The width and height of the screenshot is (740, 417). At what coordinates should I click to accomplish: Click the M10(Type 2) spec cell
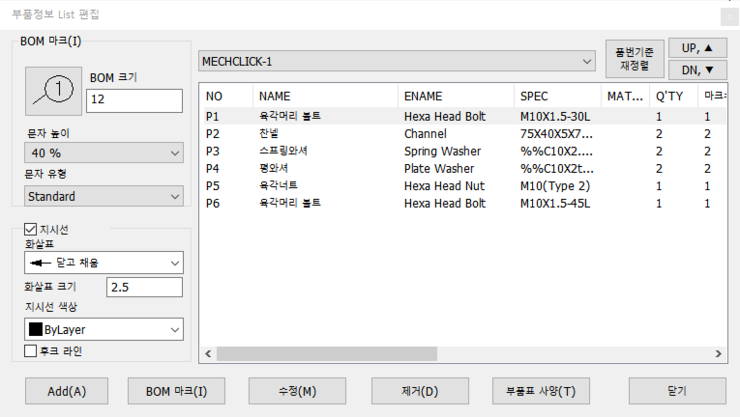[x=555, y=186]
